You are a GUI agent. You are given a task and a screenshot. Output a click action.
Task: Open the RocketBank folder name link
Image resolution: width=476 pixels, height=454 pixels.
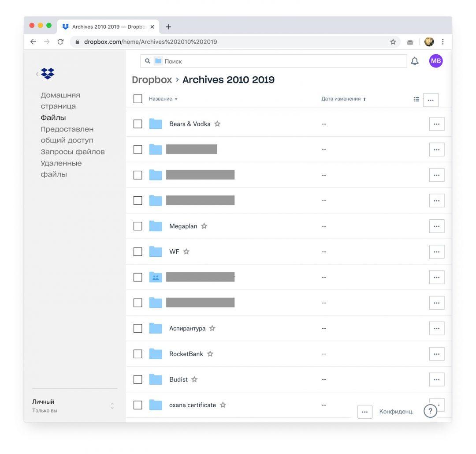point(186,354)
